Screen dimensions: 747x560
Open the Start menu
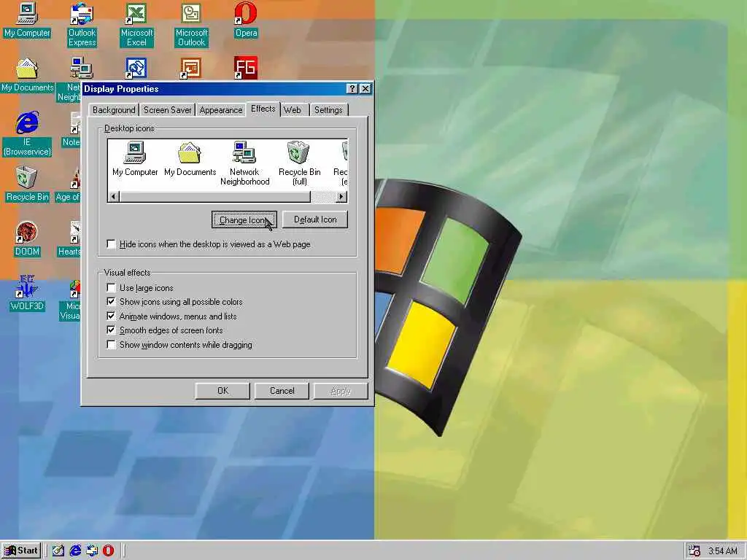pyautogui.click(x=21, y=551)
